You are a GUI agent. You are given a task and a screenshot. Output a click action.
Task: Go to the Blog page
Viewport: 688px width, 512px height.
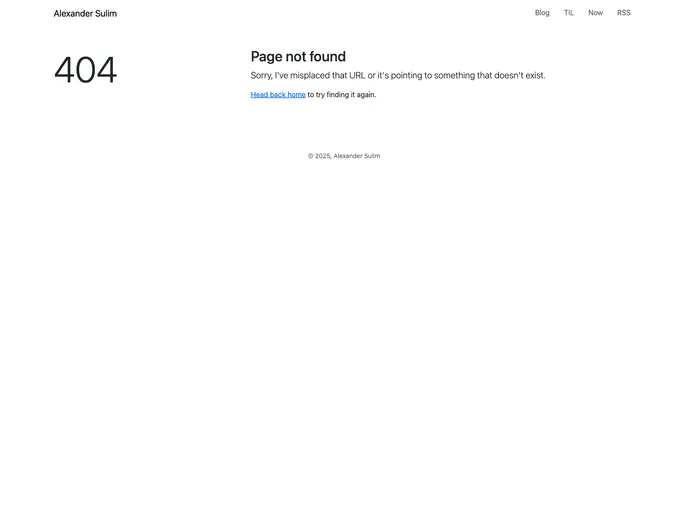pyautogui.click(x=542, y=13)
